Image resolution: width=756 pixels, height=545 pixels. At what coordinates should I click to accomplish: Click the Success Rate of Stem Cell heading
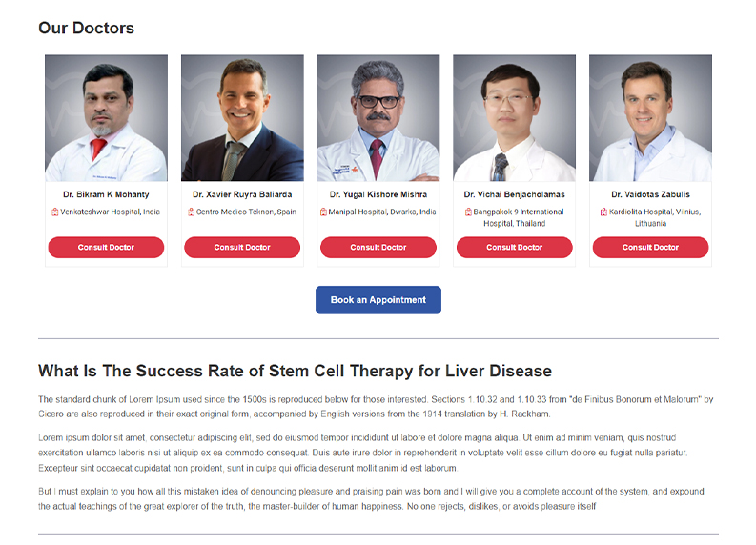click(295, 371)
